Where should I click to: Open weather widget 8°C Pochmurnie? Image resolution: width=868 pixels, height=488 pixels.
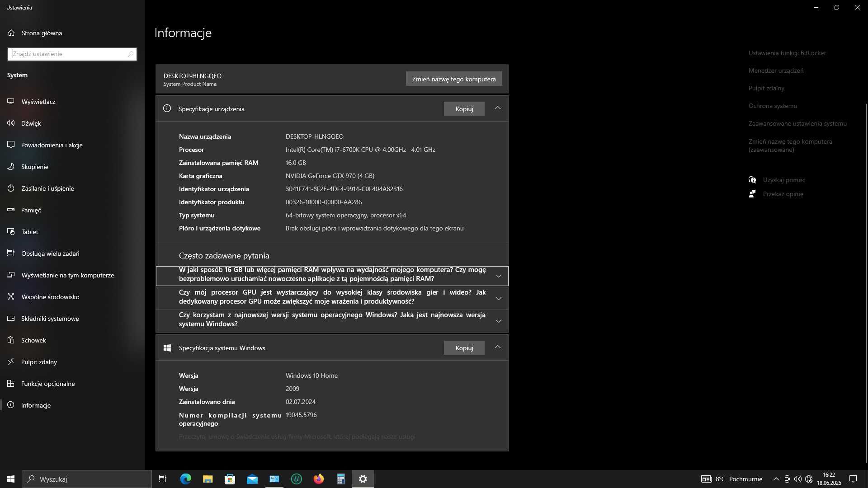(x=732, y=479)
